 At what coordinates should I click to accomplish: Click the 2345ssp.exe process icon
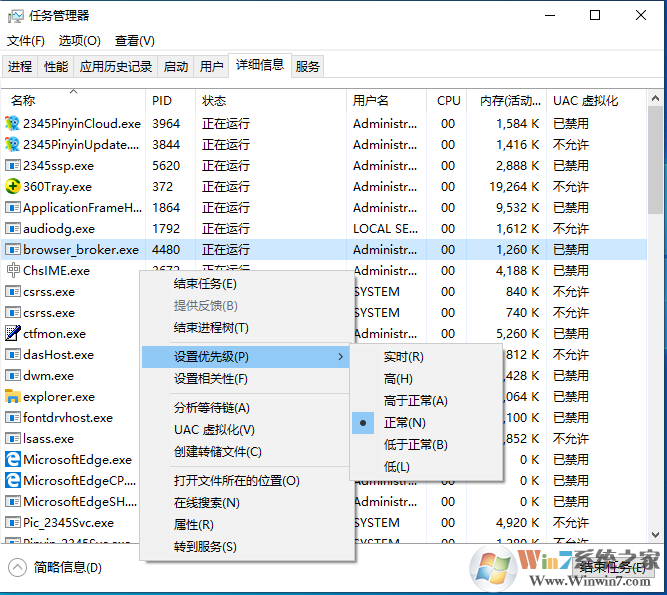[x=13, y=165]
